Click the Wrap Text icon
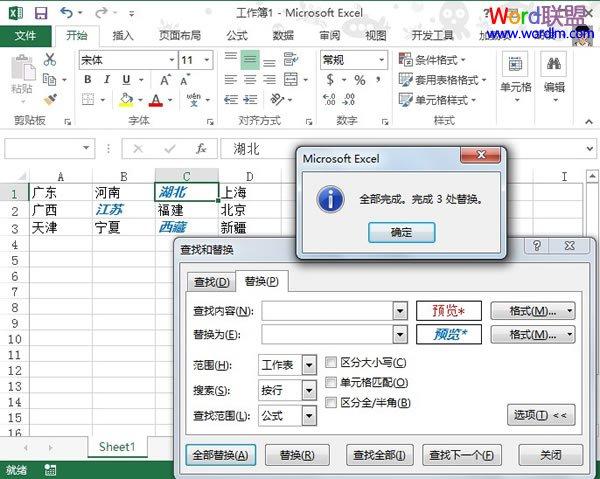 (x=291, y=59)
